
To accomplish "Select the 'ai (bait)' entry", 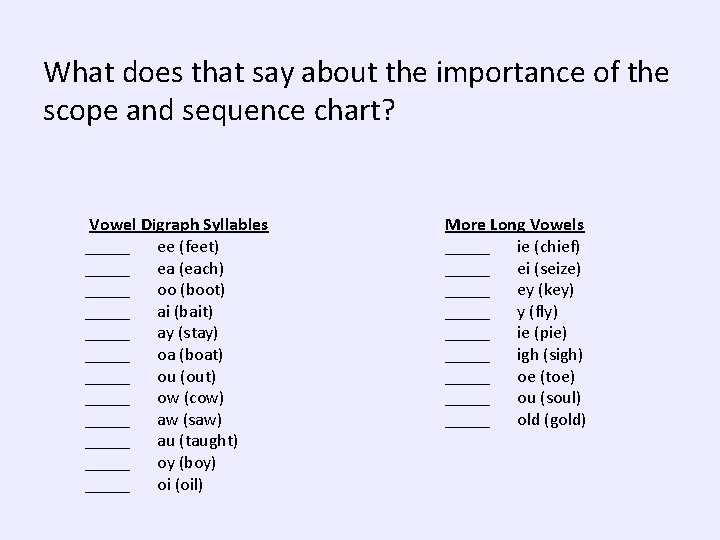I will (185, 311).
